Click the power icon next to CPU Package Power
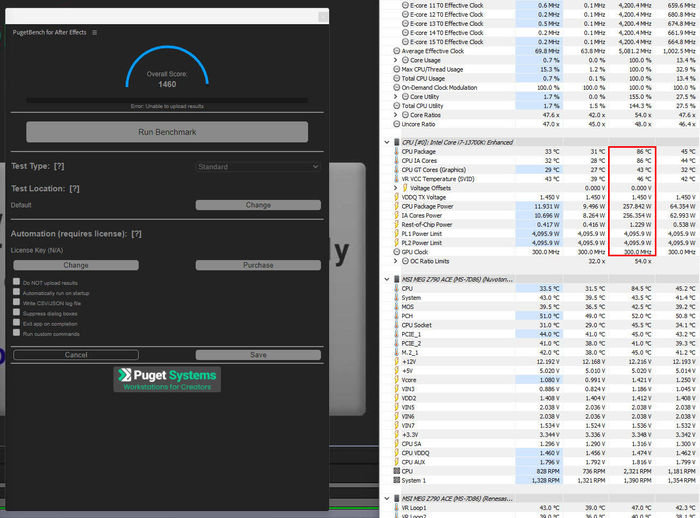Viewport: 700px width, 518px height. (396, 206)
